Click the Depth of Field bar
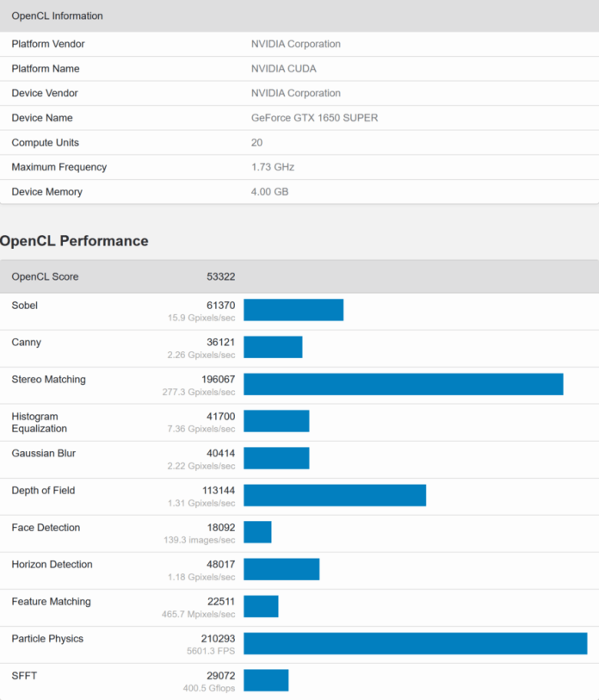 pyautogui.click(x=335, y=495)
